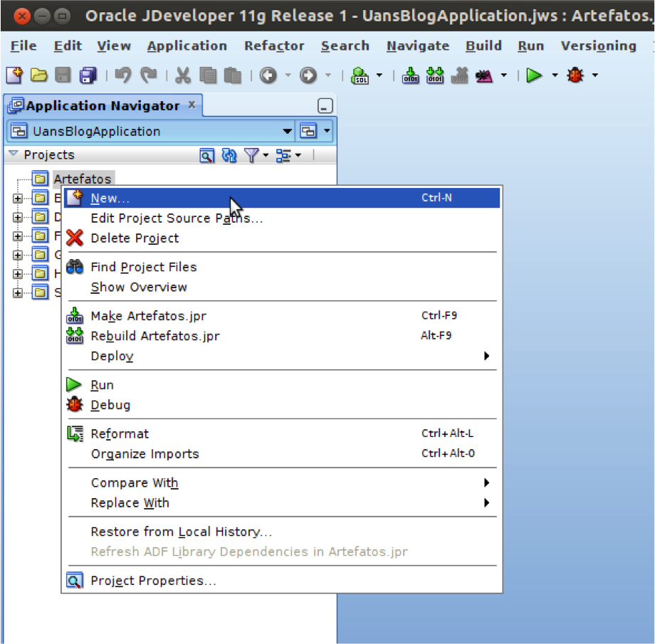Click the Save toolbar icon

63,75
